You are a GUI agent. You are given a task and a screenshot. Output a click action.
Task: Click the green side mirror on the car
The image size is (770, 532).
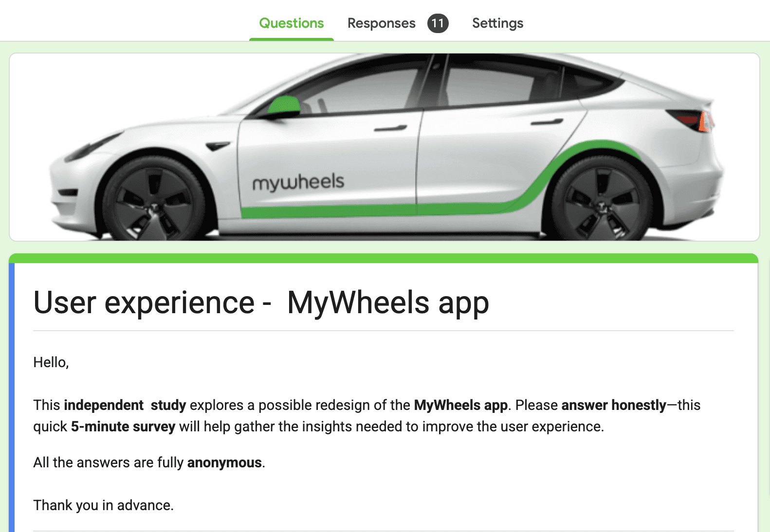click(x=284, y=106)
